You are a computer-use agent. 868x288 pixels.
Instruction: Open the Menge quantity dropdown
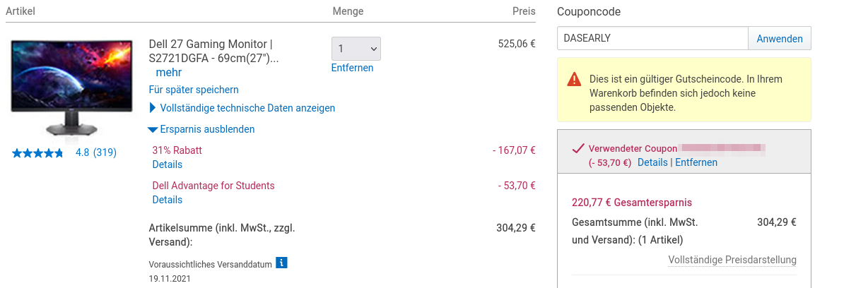[356, 49]
